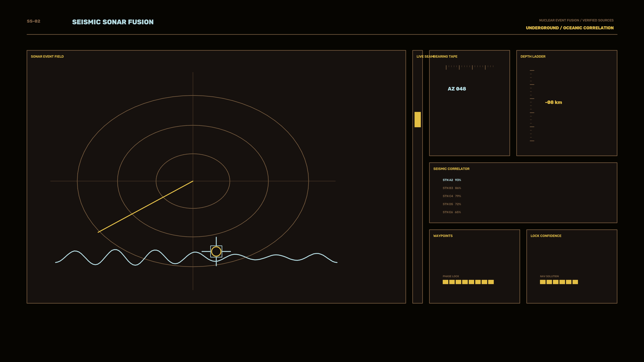Click the DEPTH LADDER panel label
Viewport: 644px width, 362px height.
pyautogui.click(x=533, y=56)
